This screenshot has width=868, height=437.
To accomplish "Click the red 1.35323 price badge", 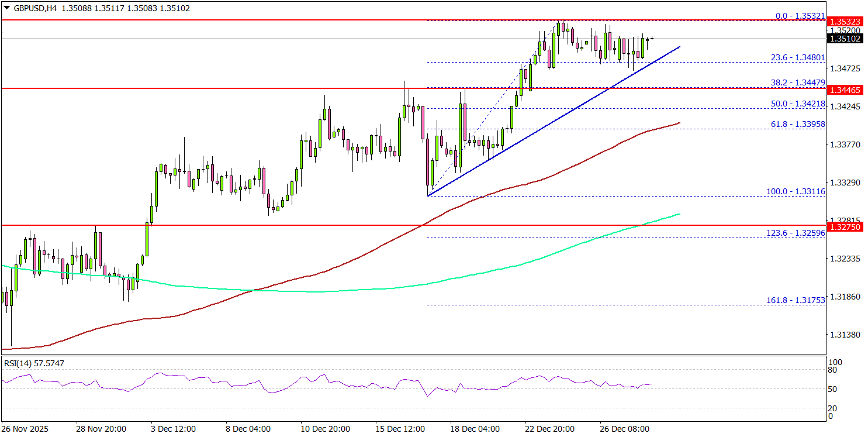I will [846, 21].
